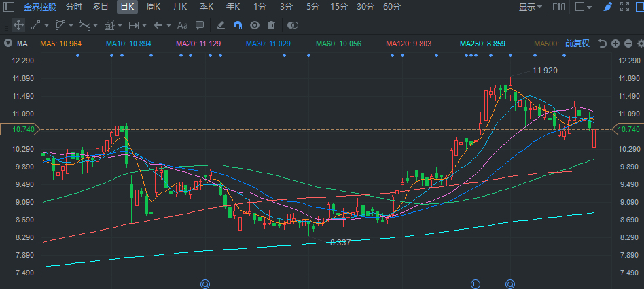The height and width of the screenshot is (289, 644).
Task: Switch to the 年K yearly tab
Action: (x=233, y=7)
